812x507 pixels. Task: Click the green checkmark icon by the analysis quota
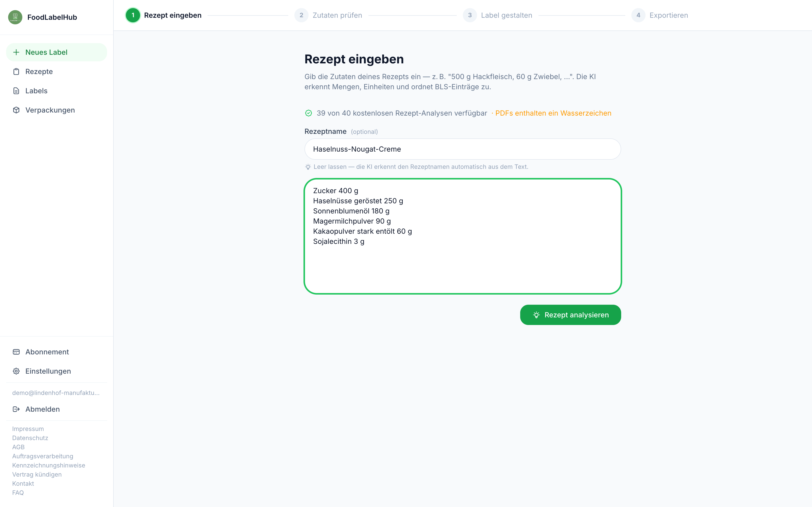pos(308,113)
